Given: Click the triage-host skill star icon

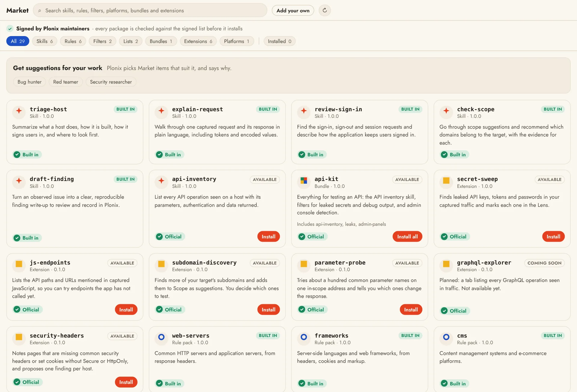Looking at the screenshot, I should pos(19,111).
